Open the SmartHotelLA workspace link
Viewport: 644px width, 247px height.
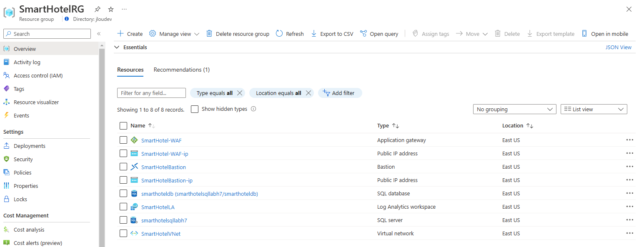point(158,207)
